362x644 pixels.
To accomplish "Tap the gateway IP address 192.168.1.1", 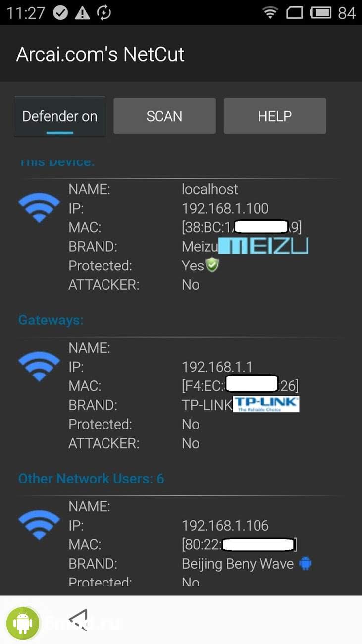I will tap(217, 367).
